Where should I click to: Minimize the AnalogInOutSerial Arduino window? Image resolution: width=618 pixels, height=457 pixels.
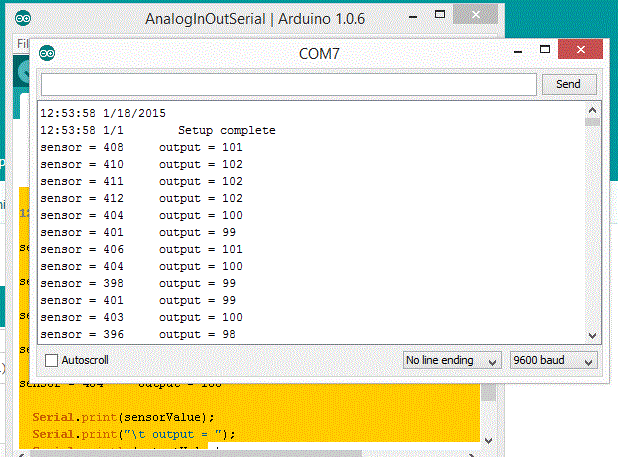click(413, 17)
